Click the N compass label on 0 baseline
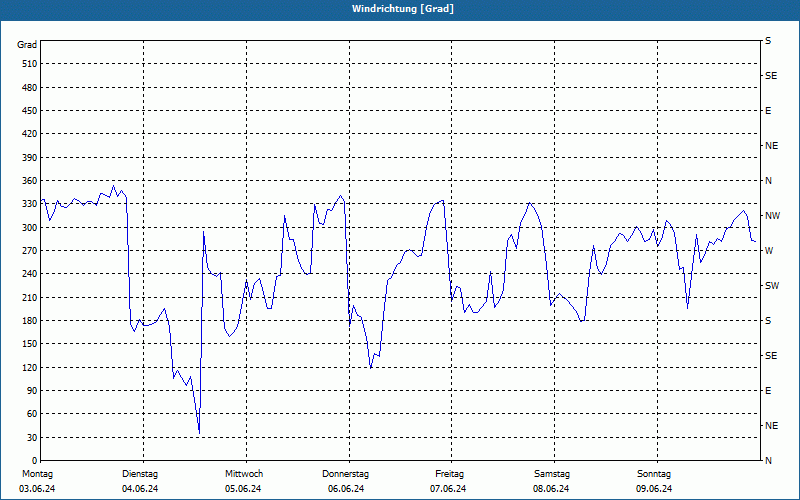800x500 pixels. coord(768,461)
